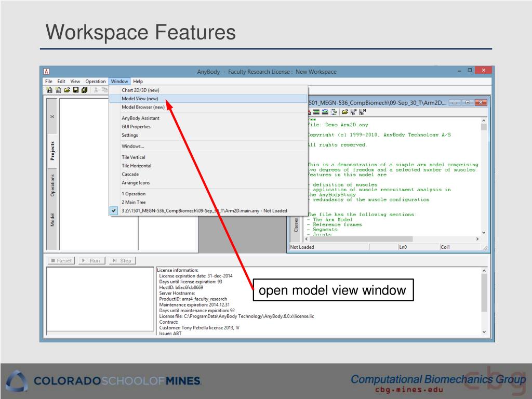The image size is (532, 399).
Task: Open AnyBody Assistant from Window menu
Action: click(x=208, y=118)
